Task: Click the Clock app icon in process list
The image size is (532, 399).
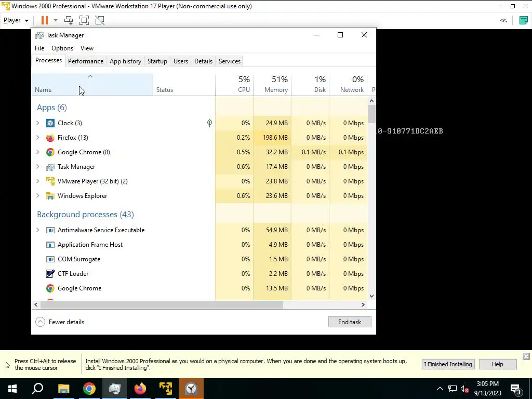Action: click(x=50, y=123)
